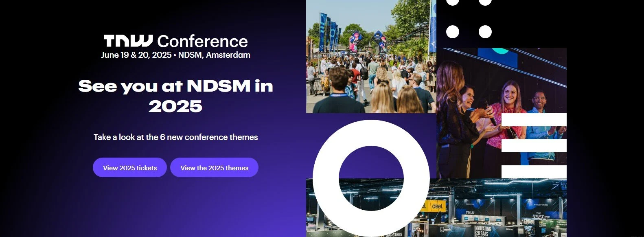Open the outdoor festival crowd photo
This screenshot has height=237, width=644.
[370, 57]
